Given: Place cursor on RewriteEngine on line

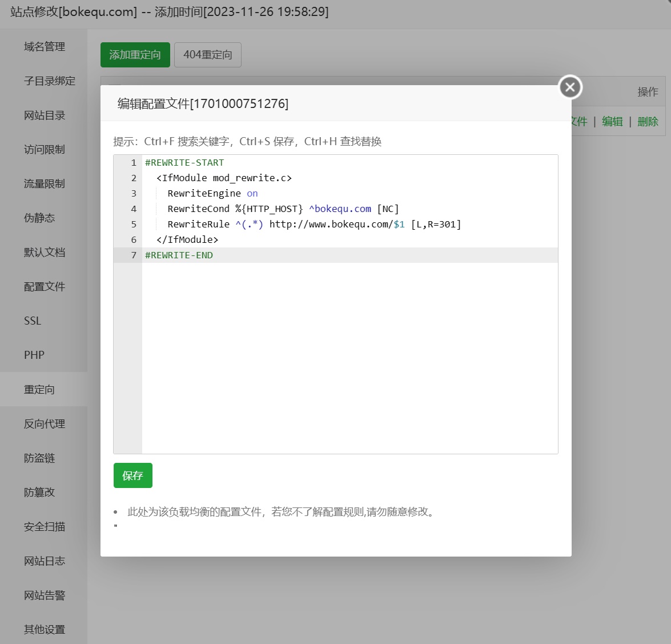Looking at the screenshot, I should click(x=212, y=194).
